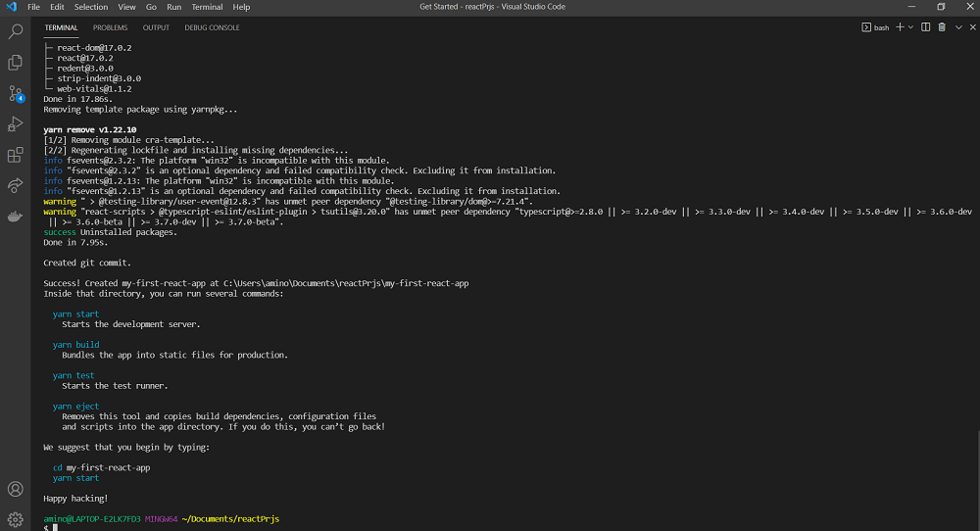This screenshot has width=980, height=531.
Task: Open the Selection menu
Action: coord(91,7)
